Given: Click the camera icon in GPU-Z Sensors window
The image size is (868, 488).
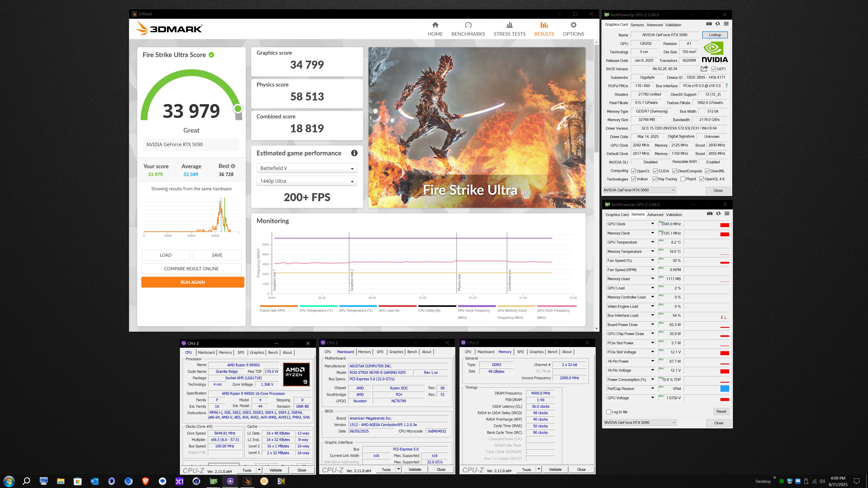Looking at the screenshot, I should [x=710, y=213].
